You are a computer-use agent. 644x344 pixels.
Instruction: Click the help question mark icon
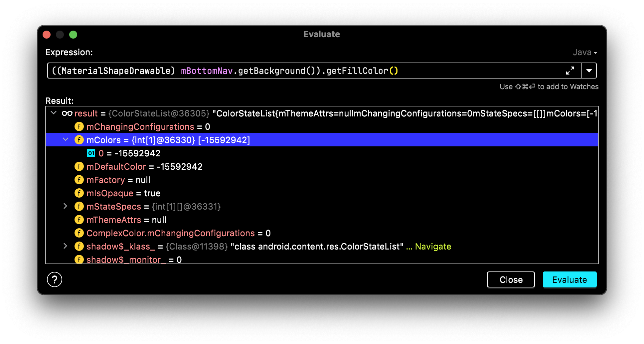pos(55,279)
